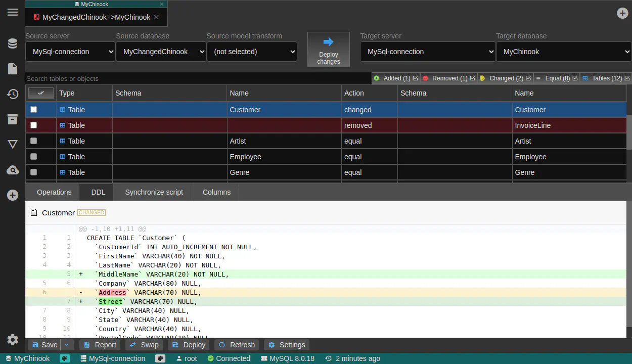
Task: Check the Customer table row checkbox
Action: 34,110
